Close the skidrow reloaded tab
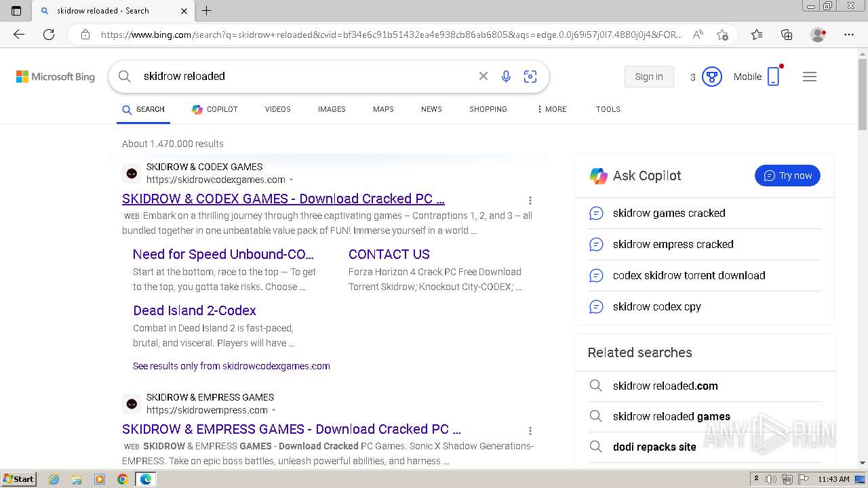The image size is (868, 488). click(x=184, y=11)
